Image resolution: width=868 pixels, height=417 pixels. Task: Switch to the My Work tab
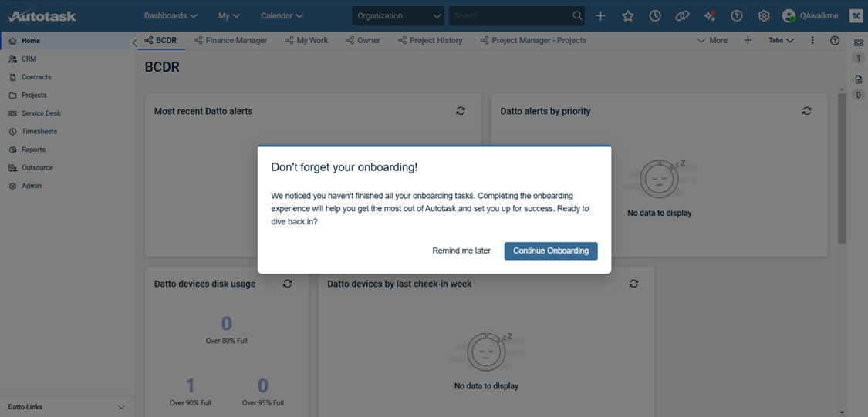[306, 40]
